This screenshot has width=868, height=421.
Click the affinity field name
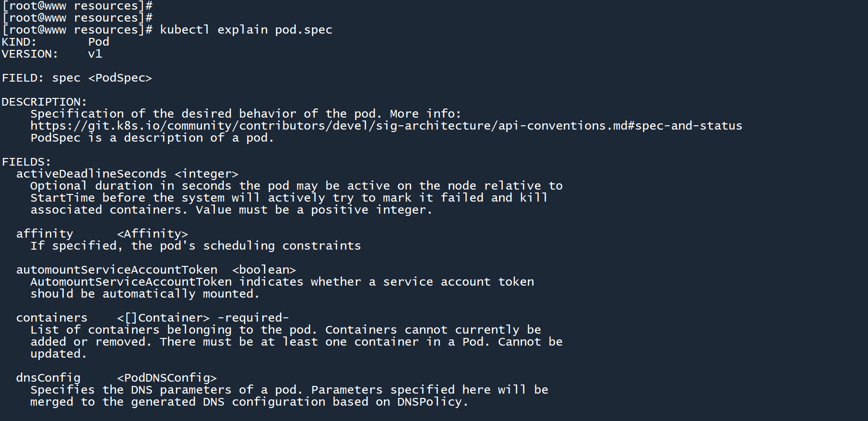45,234
